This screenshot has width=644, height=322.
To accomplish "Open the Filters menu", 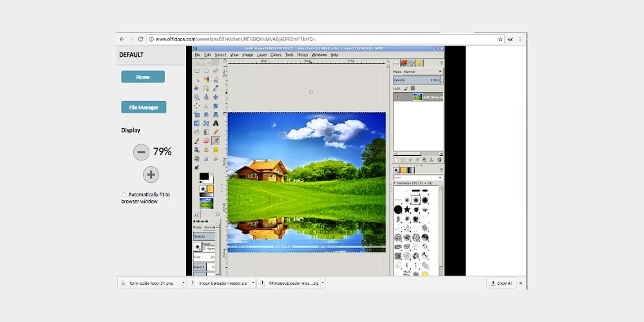I will tap(302, 55).
